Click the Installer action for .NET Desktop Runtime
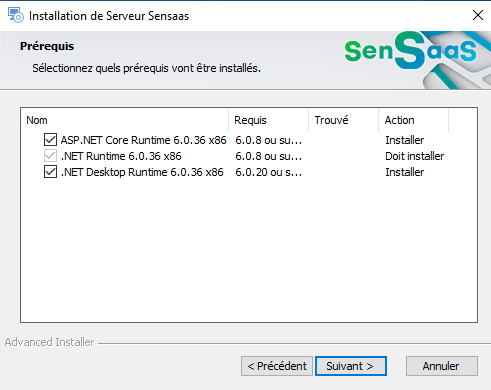The image size is (491, 390). (405, 172)
